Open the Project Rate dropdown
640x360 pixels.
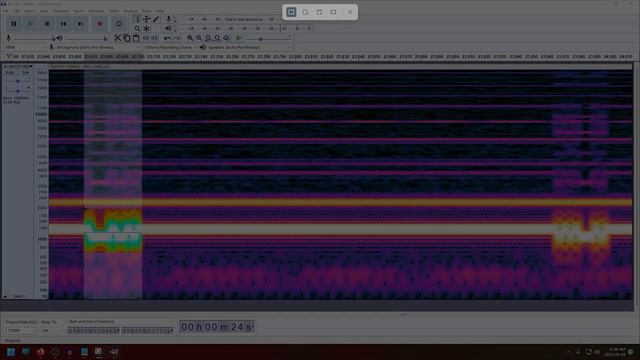pos(21,331)
